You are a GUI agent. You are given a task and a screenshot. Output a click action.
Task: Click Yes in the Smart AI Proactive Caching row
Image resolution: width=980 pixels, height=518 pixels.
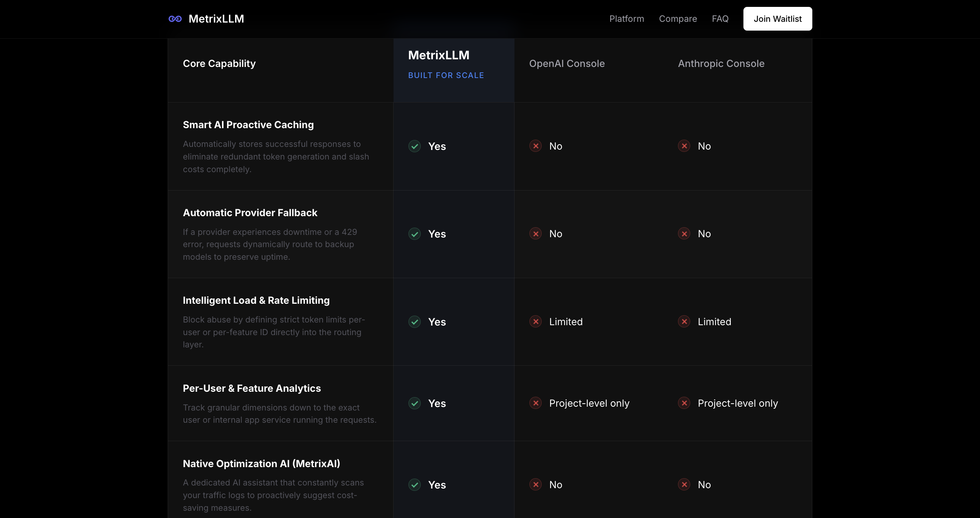(x=437, y=146)
